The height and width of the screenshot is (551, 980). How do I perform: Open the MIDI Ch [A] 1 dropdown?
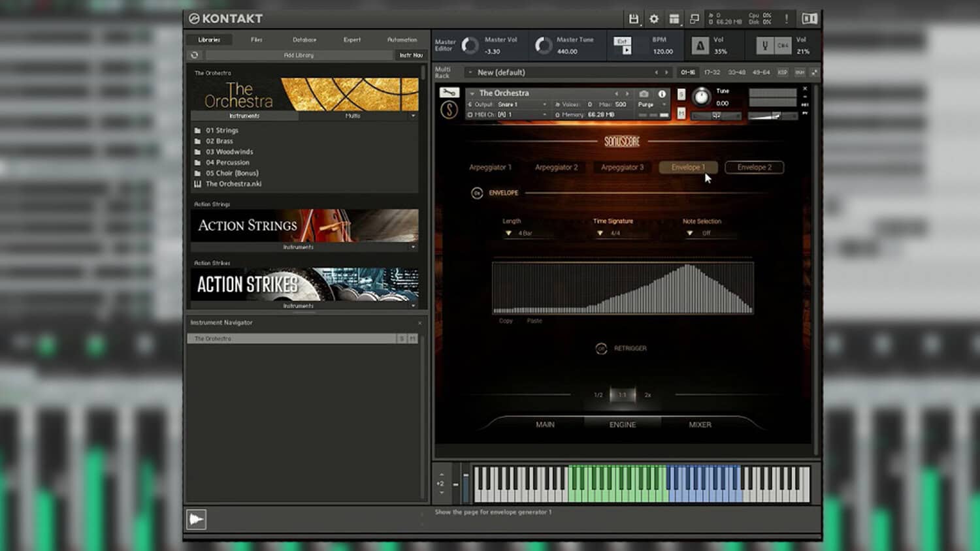pos(508,115)
